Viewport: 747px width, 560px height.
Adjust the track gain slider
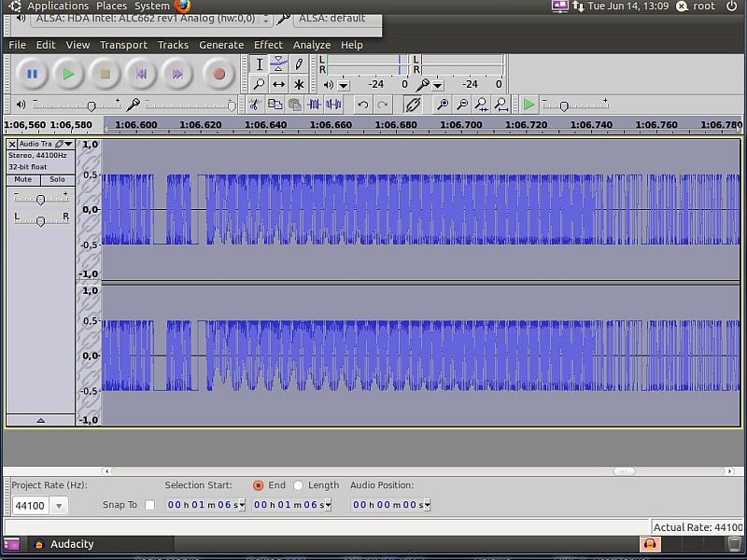(40, 200)
